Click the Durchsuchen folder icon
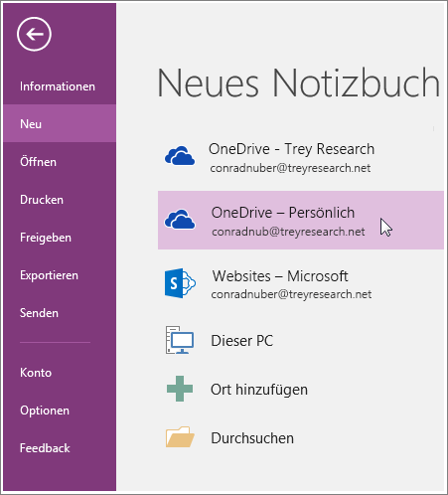Image resolution: width=448 pixels, height=495 pixels. coord(180,437)
